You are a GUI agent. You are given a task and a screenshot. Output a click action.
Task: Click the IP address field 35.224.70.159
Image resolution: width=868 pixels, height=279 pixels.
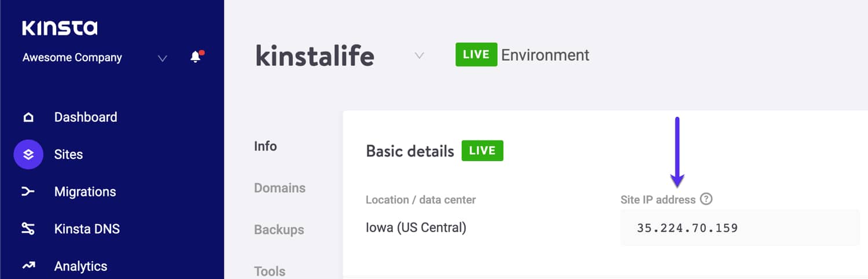click(740, 228)
